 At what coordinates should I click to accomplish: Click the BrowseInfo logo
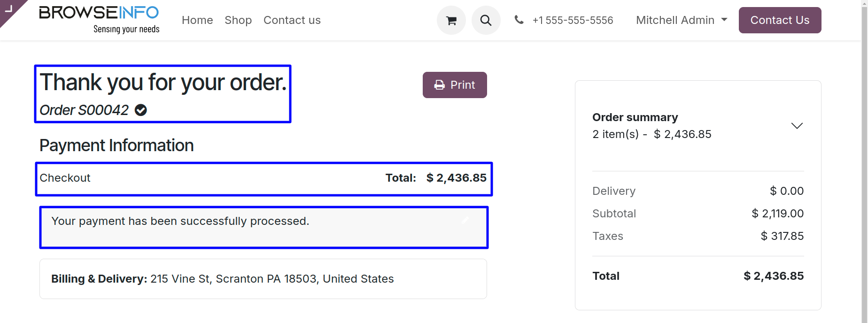tap(99, 20)
